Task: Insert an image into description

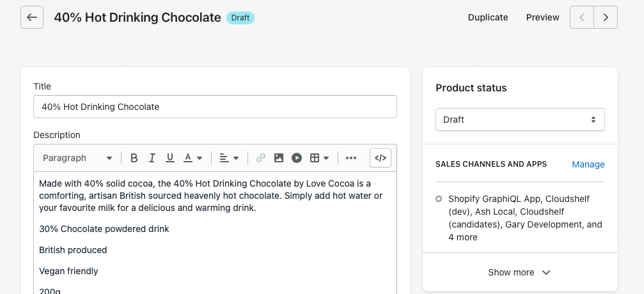Action: pos(279,158)
